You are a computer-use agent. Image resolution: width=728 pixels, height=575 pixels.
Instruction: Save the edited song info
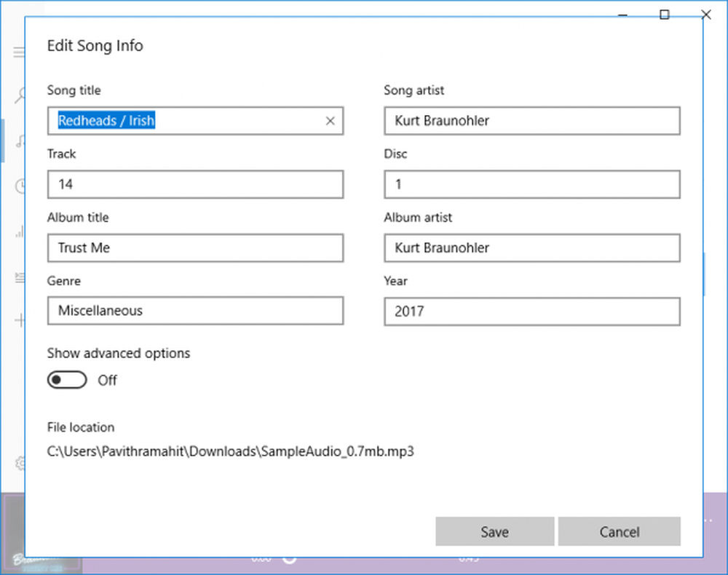pos(494,532)
